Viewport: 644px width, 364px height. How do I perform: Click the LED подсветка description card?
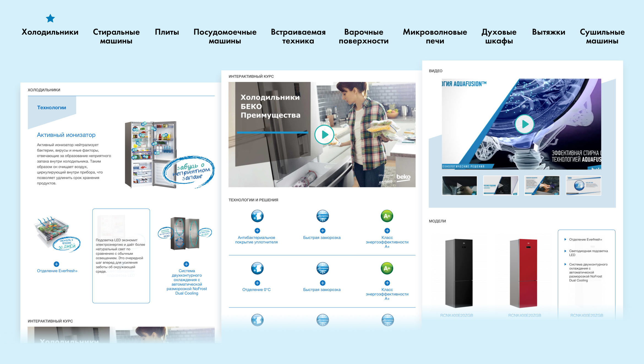pos(121,256)
